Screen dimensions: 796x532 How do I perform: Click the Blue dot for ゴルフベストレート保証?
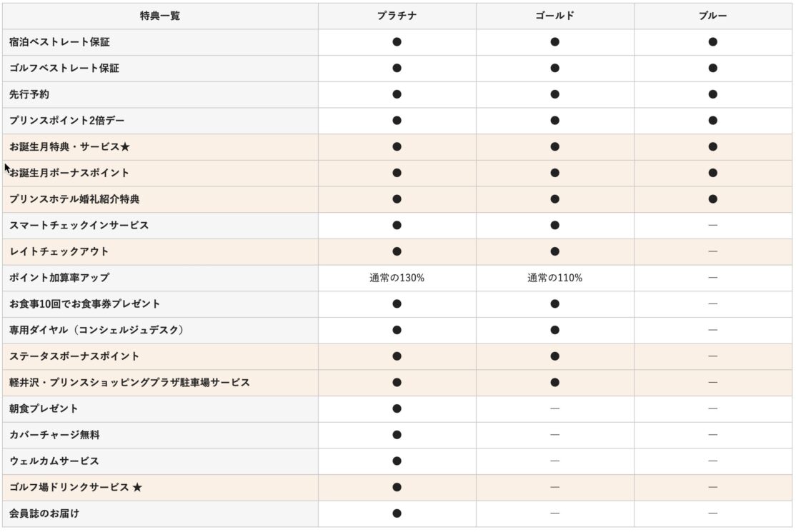[x=712, y=69]
